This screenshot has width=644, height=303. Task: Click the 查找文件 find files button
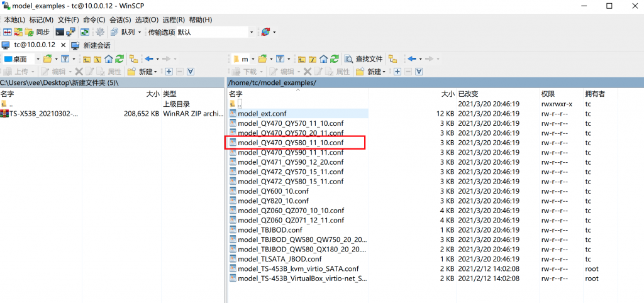pyautogui.click(x=364, y=59)
